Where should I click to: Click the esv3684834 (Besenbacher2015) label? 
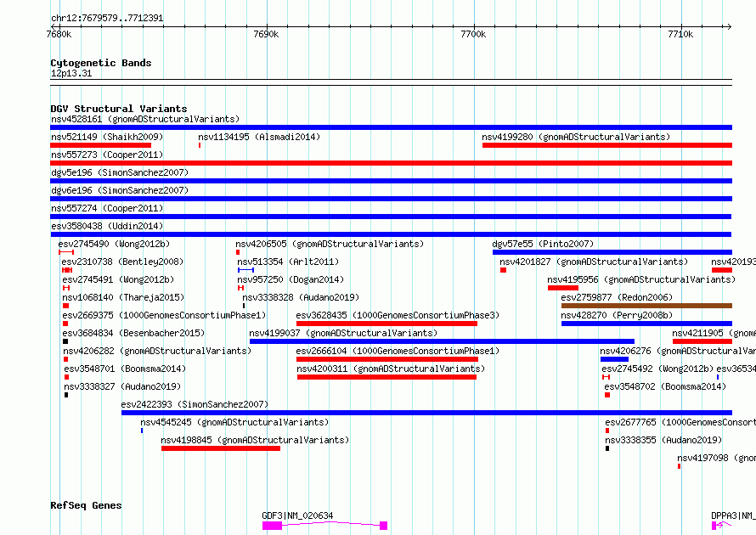[133, 333]
